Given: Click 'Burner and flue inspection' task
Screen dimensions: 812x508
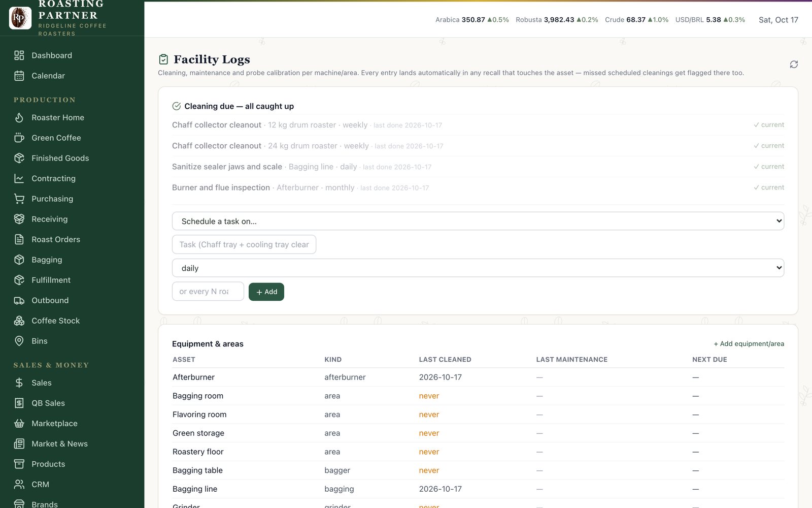Looking at the screenshot, I should [221, 187].
